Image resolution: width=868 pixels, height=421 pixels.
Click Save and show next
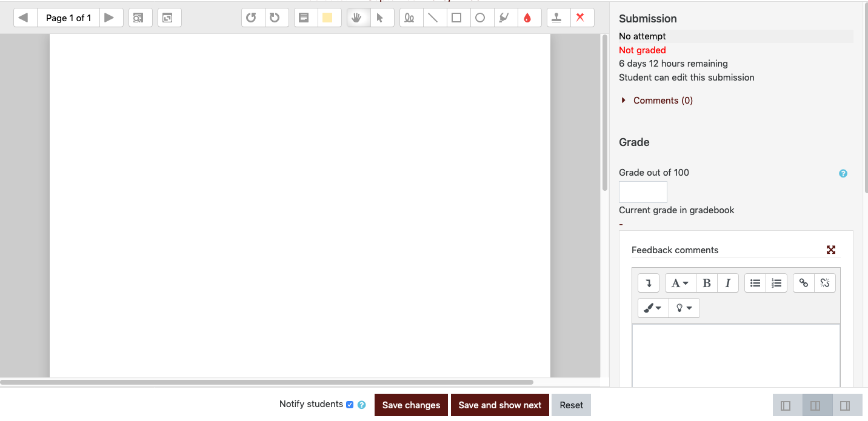pos(499,405)
